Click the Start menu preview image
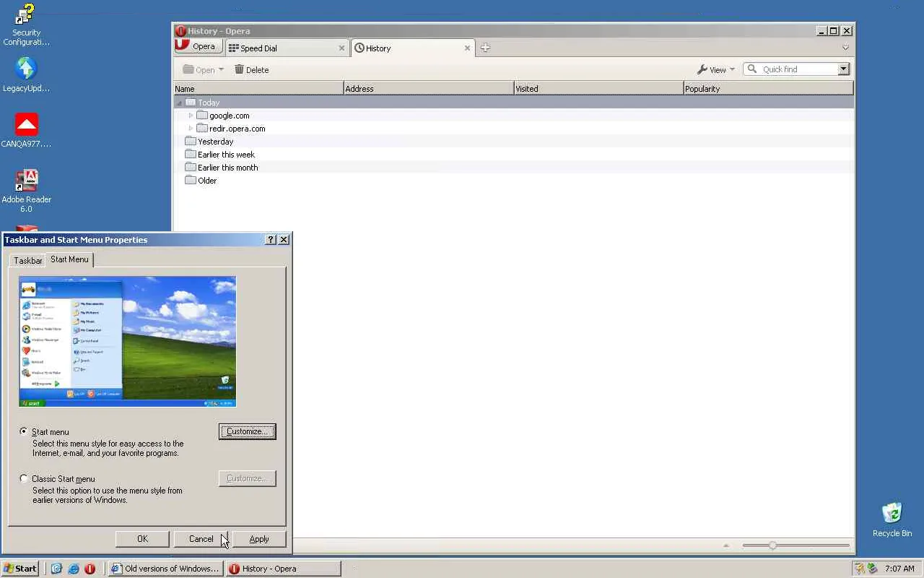The image size is (924, 578). [x=127, y=341]
